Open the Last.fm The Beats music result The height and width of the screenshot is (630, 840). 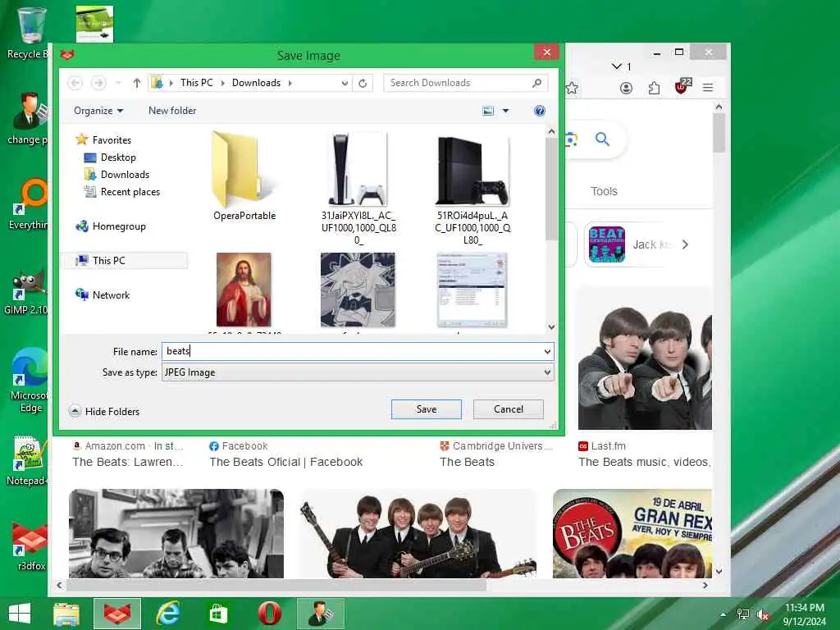[645, 462]
